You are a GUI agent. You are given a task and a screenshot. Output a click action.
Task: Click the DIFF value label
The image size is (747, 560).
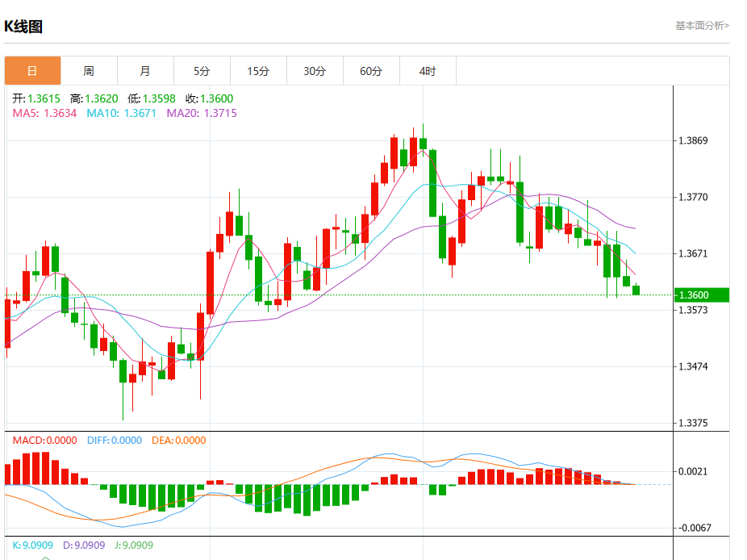coord(114,441)
